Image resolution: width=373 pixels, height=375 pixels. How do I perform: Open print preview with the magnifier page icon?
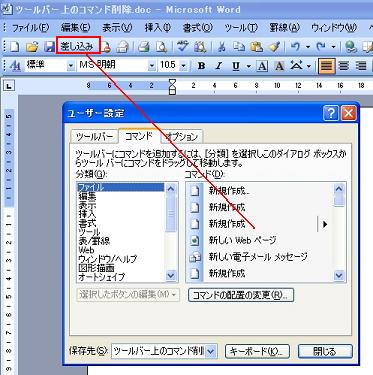click(162, 47)
